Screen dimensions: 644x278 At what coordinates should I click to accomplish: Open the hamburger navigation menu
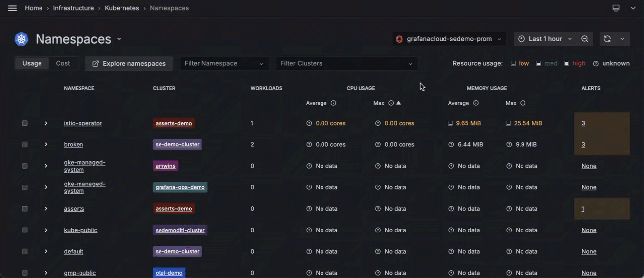[x=12, y=8]
